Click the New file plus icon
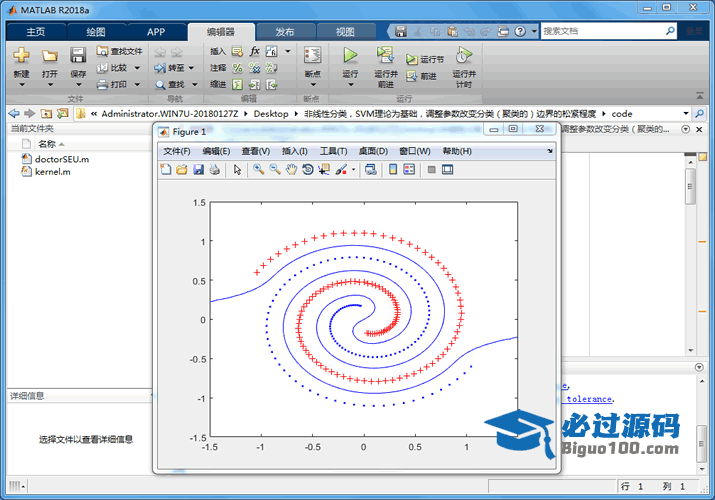 coord(21,55)
